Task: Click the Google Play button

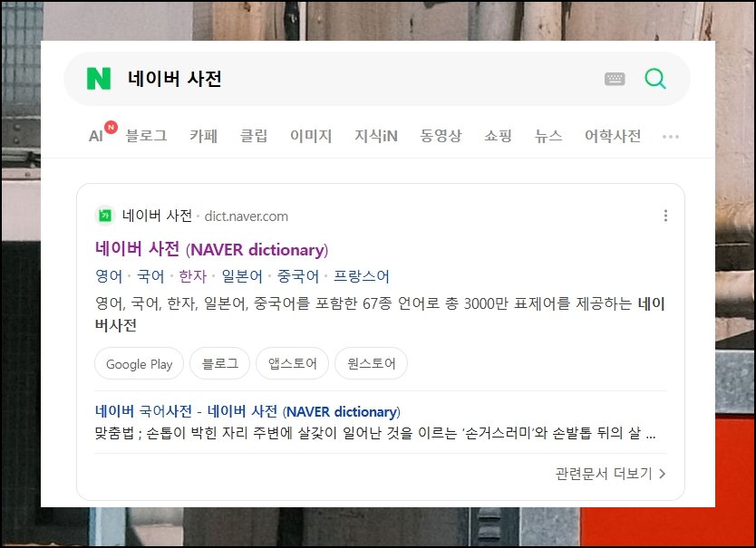Action: (139, 363)
